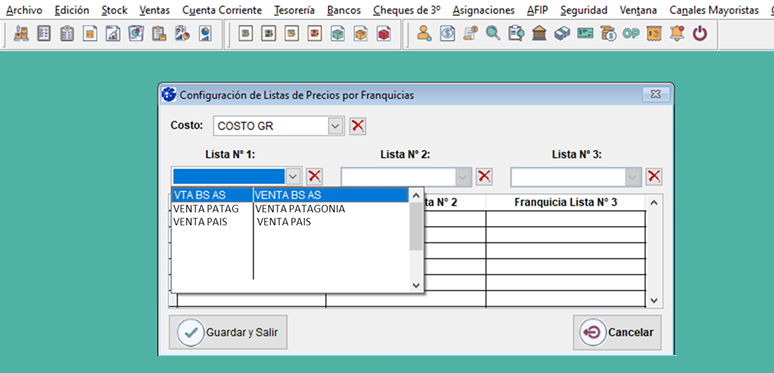Click Guardar y Salir button

click(x=228, y=333)
